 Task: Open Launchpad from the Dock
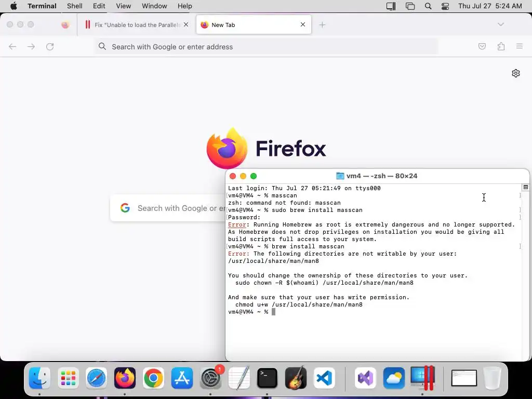tap(68, 378)
